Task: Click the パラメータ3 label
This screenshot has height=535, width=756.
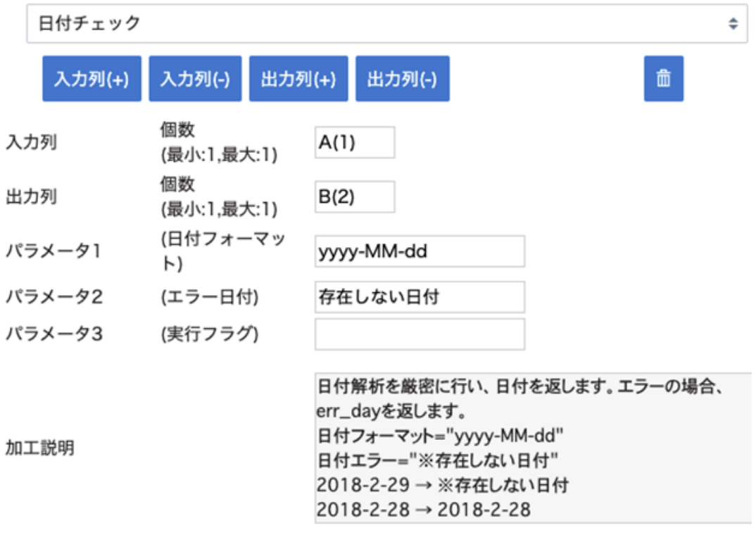Action: pos(54,334)
